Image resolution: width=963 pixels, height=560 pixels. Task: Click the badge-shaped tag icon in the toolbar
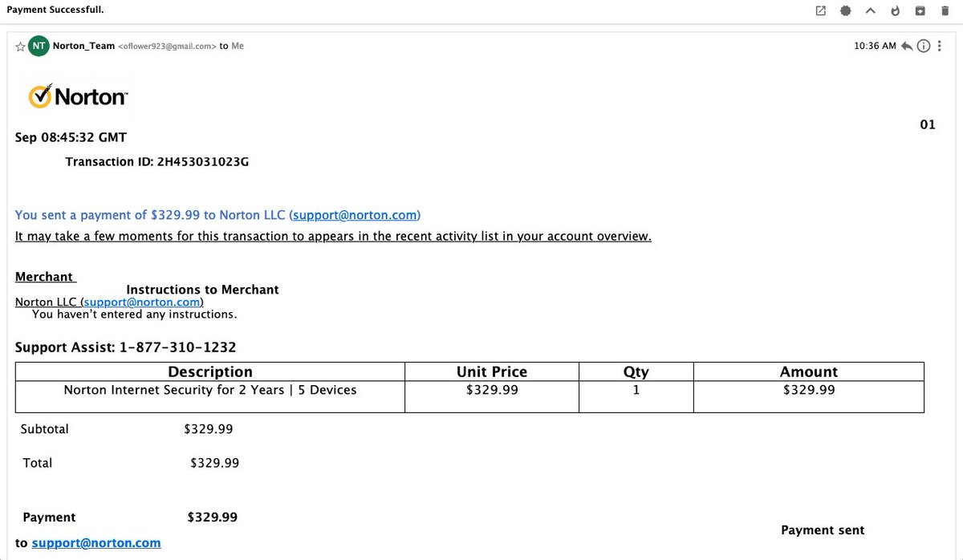pyautogui.click(x=845, y=10)
